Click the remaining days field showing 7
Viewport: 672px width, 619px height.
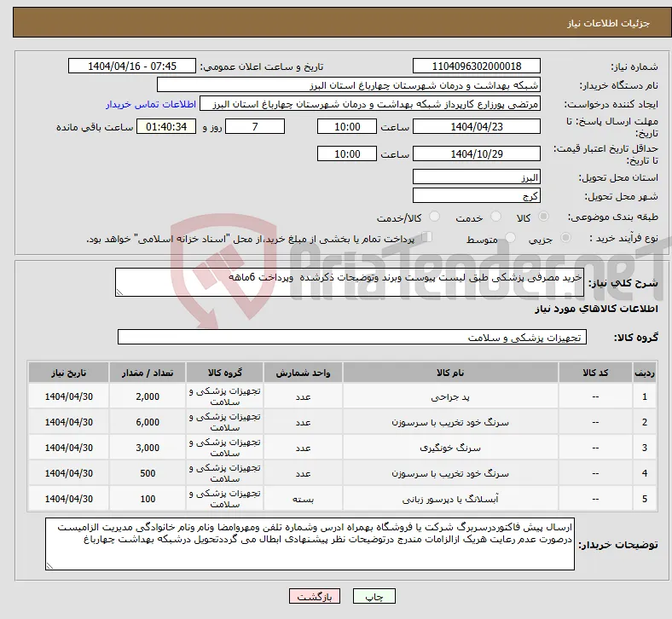point(255,126)
